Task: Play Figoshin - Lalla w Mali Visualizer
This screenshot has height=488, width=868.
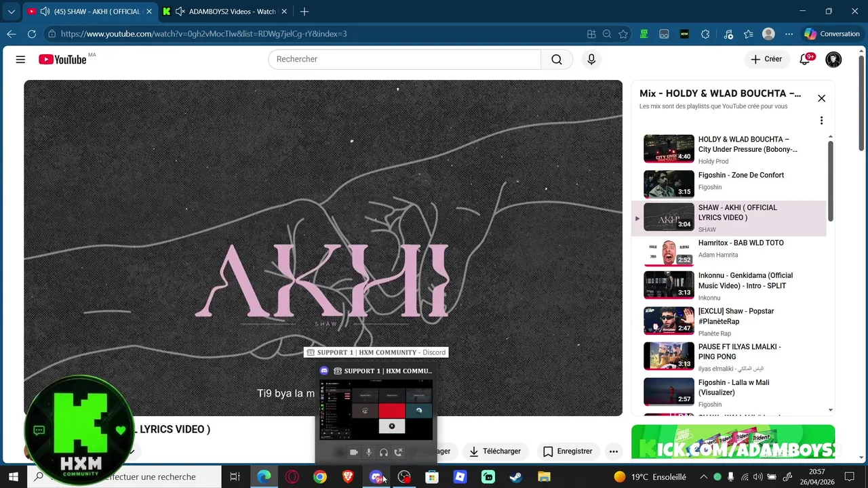Action: (729, 392)
